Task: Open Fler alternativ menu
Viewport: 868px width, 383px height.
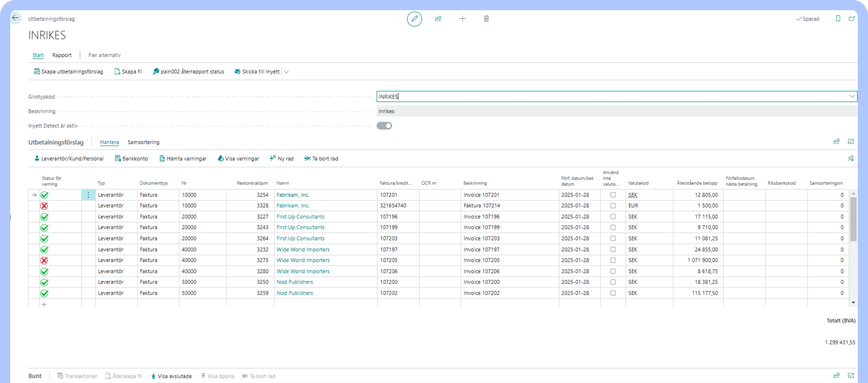Action: (105, 55)
